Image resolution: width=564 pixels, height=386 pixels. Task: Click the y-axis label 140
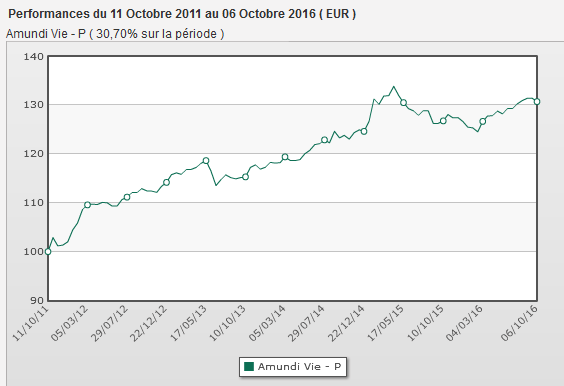pyautogui.click(x=33, y=56)
